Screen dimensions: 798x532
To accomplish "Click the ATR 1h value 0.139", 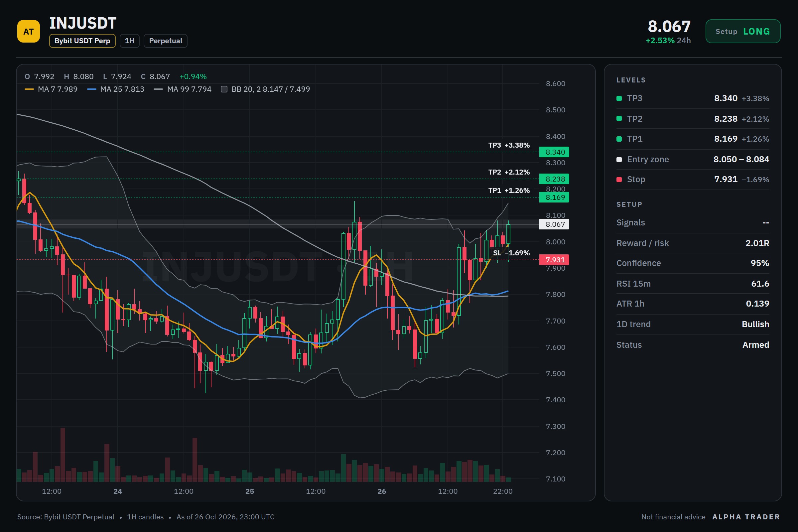I will [x=757, y=304].
